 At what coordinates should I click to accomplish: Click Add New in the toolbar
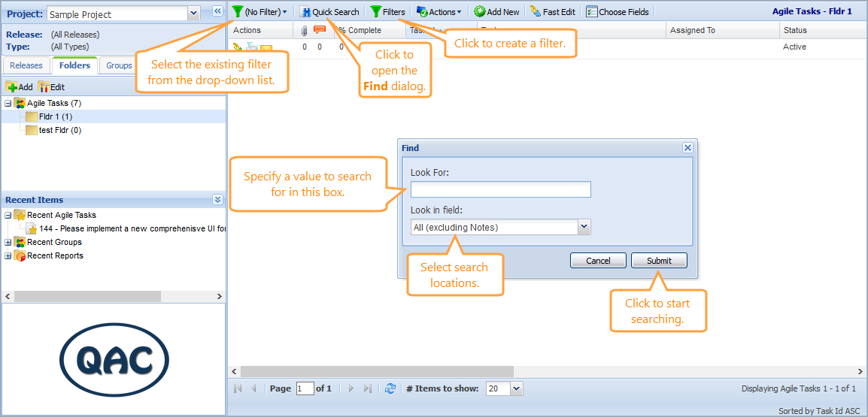tap(496, 11)
